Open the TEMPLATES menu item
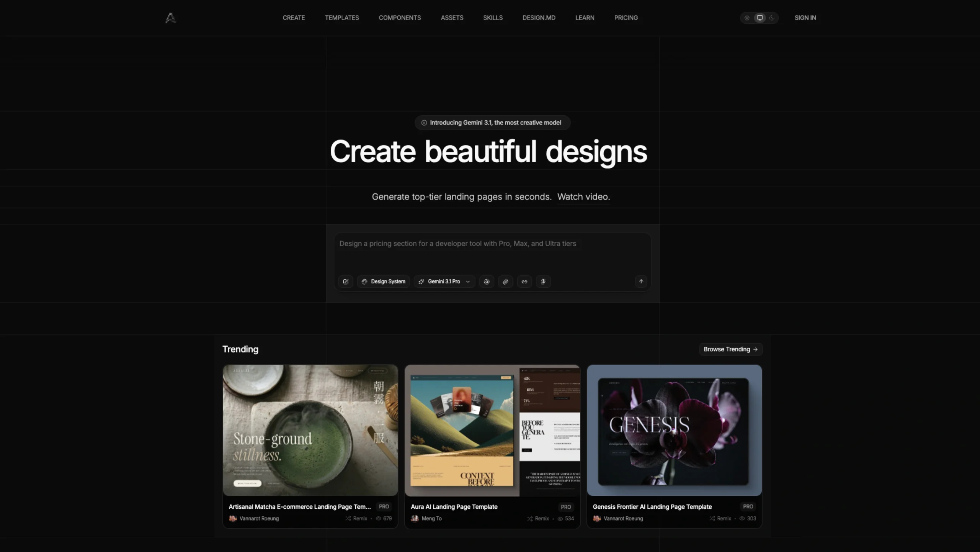The height and width of the screenshot is (552, 980). (342, 18)
